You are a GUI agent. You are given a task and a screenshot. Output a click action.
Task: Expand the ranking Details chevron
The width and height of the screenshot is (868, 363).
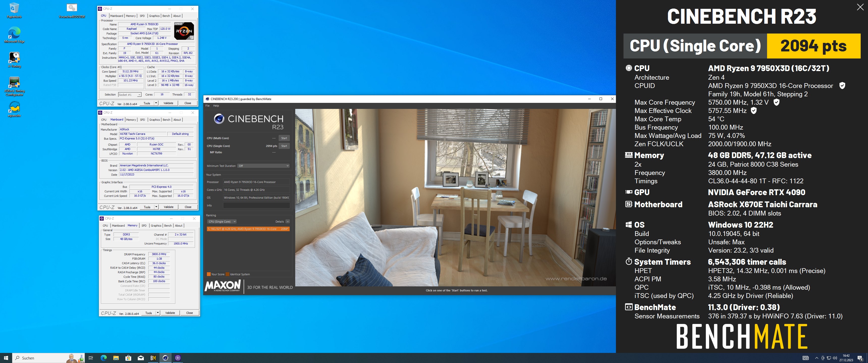point(287,222)
